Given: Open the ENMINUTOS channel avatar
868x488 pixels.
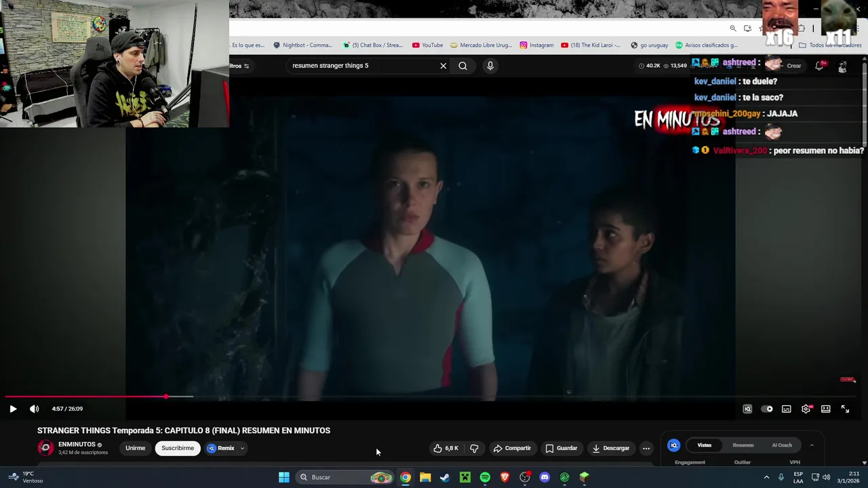Looking at the screenshot, I should (45, 448).
